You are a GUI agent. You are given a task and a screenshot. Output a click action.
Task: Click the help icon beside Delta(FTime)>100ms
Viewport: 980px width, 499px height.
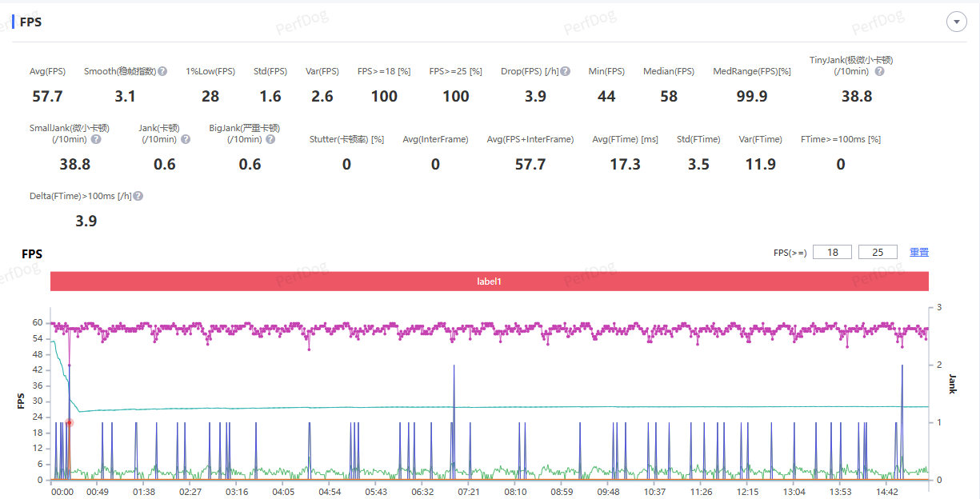point(138,196)
